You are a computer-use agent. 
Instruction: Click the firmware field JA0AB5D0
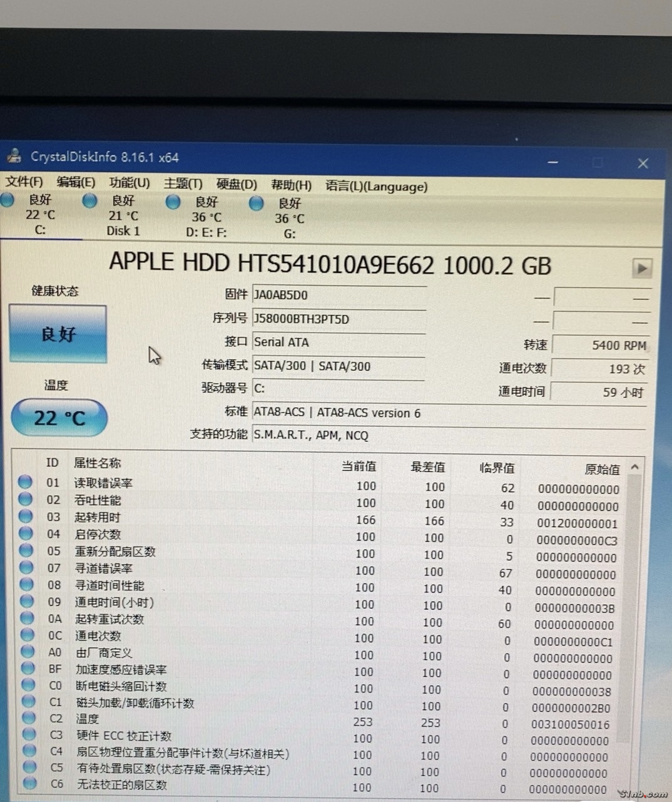tap(339, 295)
